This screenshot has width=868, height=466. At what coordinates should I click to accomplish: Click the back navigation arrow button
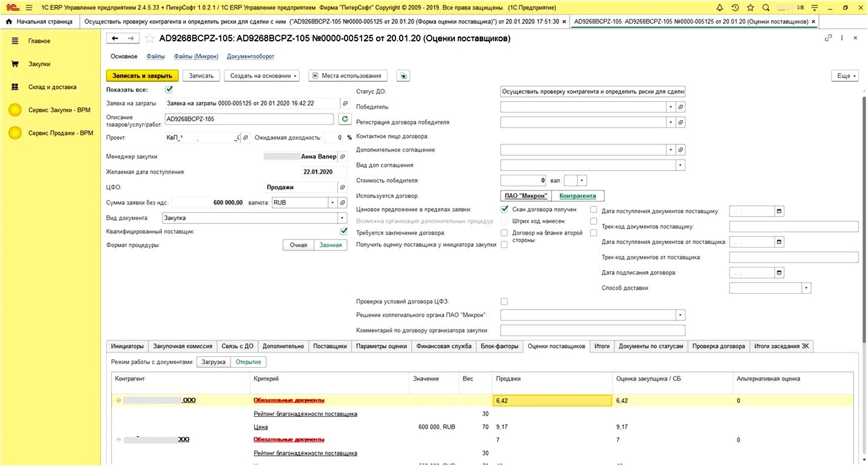click(115, 38)
